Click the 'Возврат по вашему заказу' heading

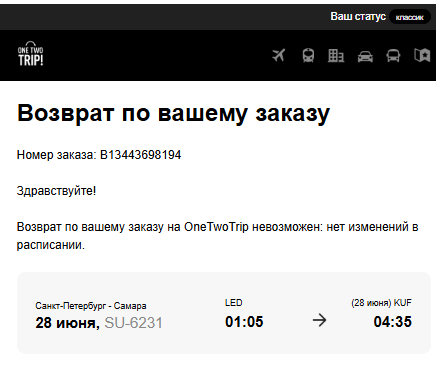pos(173,113)
